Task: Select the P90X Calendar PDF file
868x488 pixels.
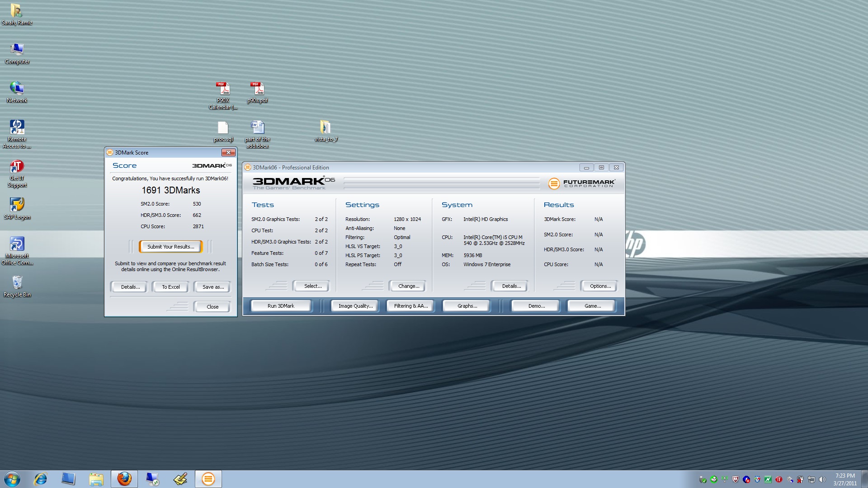Action: pos(223,95)
